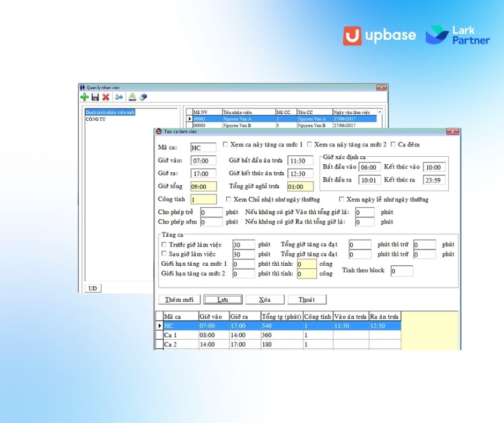Click the 'Thêm mới' button

[x=180, y=300]
